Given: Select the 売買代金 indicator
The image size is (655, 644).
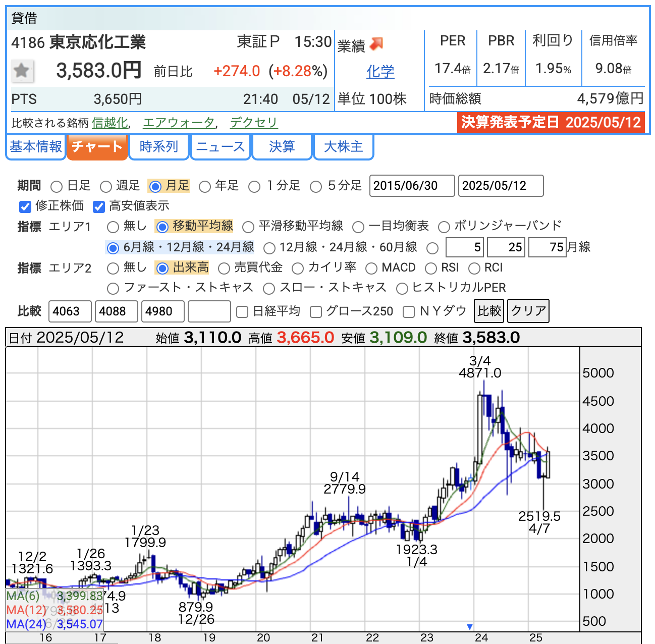Looking at the screenshot, I should (x=224, y=268).
